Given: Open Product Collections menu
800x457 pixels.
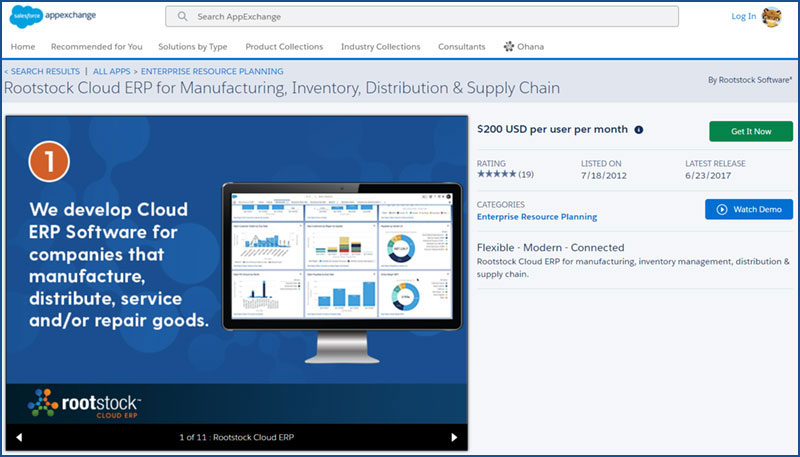Looking at the screenshot, I should 284,46.
